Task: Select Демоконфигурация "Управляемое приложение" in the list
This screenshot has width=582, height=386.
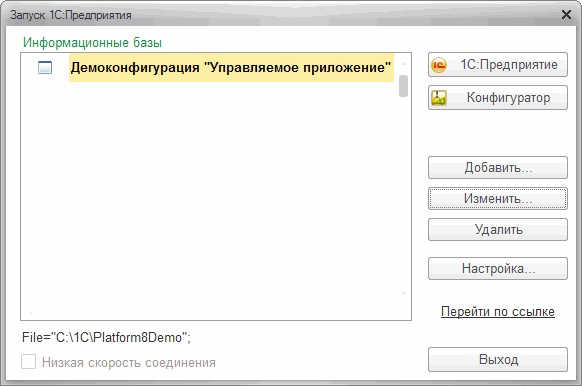Action: point(231,68)
